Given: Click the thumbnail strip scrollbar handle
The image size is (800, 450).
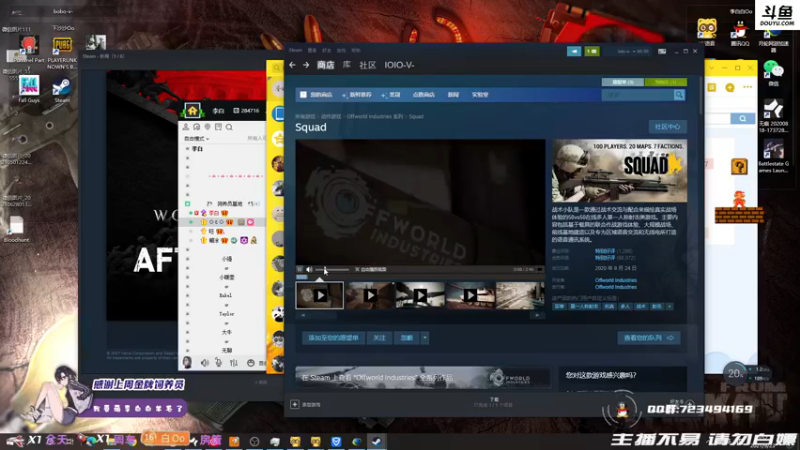Looking at the screenshot, I should (x=323, y=316).
